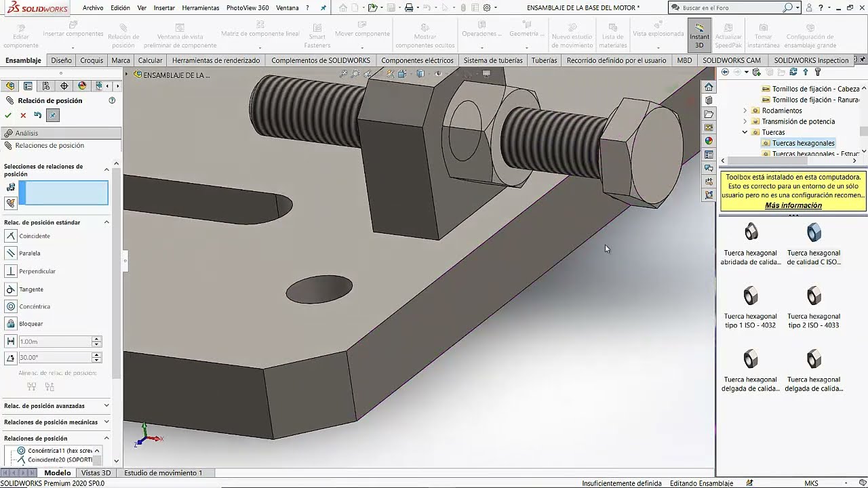Open the Croquis ribbon tab

pos(92,60)
